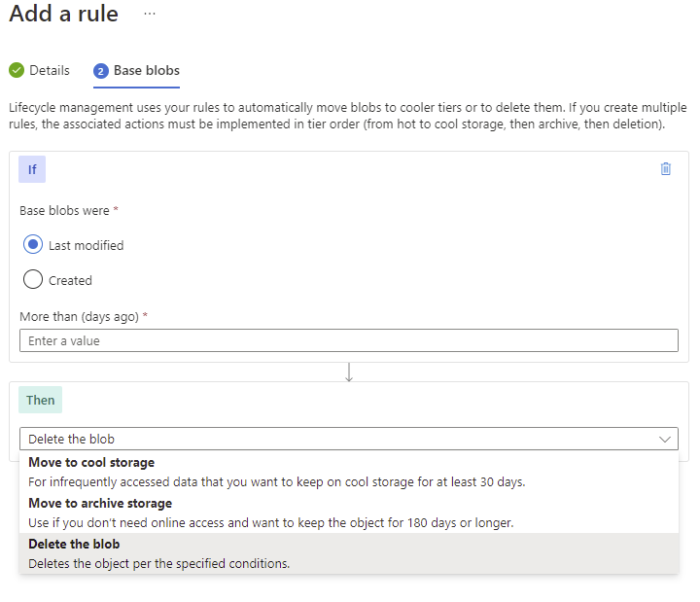This screenshot has height=602, width=700.
Task: Switch to the Details tab
Action: pyautogui.click(x=50, y=70)
